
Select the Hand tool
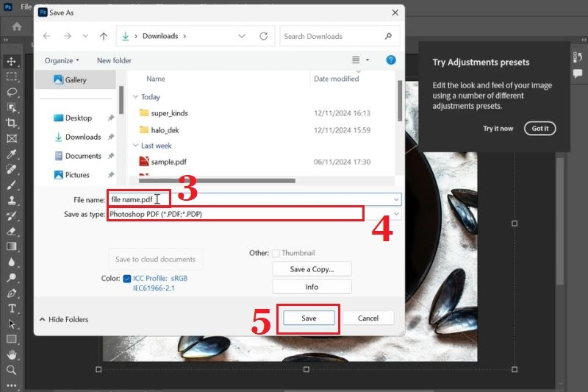pyautogui.click(x=11, y=354)
